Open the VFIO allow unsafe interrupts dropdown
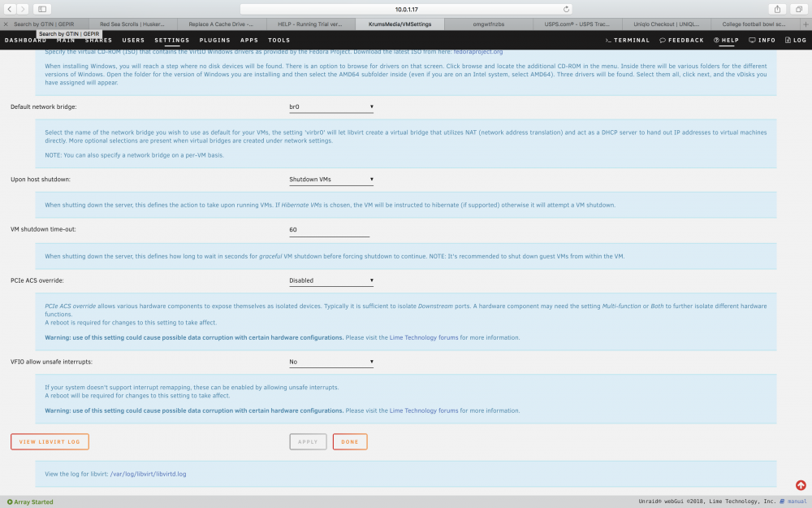812x508 pixels. (x=331, y=362)
